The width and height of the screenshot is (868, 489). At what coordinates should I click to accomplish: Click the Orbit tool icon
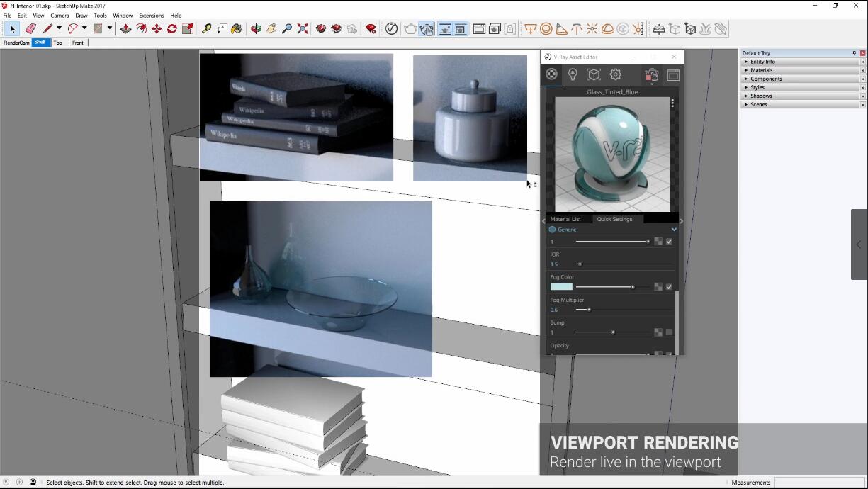point(256,29)
